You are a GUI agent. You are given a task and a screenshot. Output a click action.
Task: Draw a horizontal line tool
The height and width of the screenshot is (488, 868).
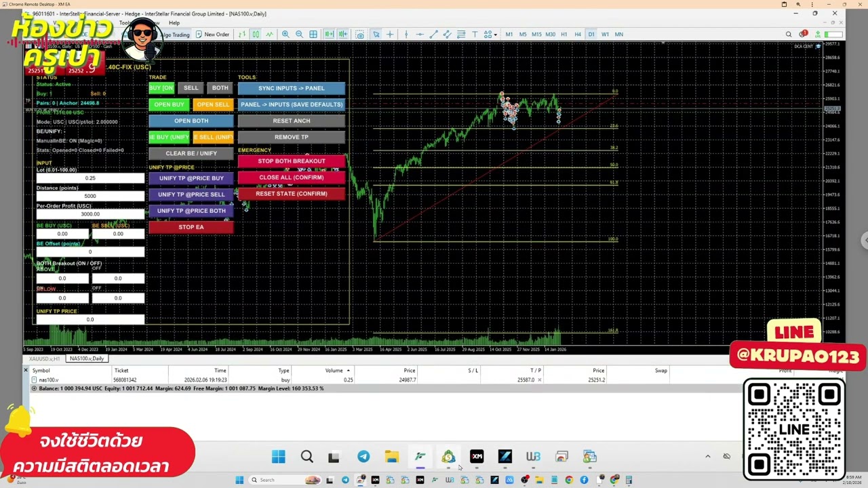[x=420, y=35]
